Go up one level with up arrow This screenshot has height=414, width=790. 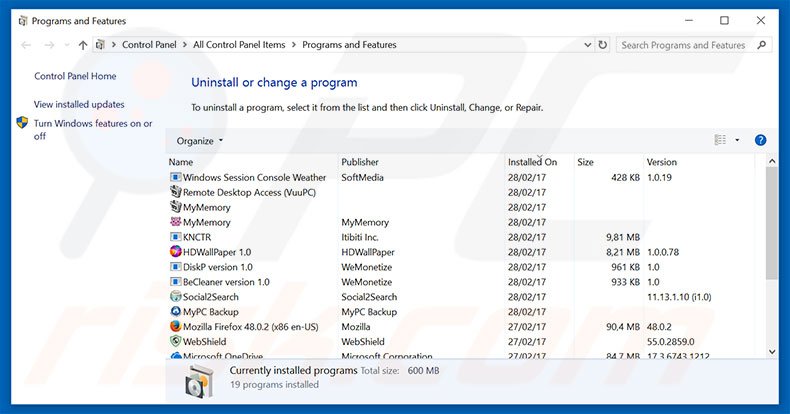[83, 45]
